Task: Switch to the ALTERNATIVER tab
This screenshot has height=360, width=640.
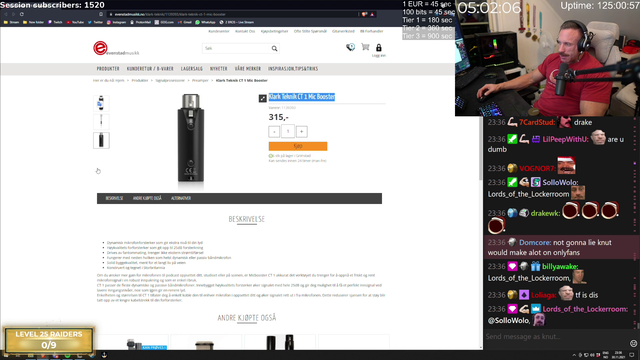Action: coord(181,198)
